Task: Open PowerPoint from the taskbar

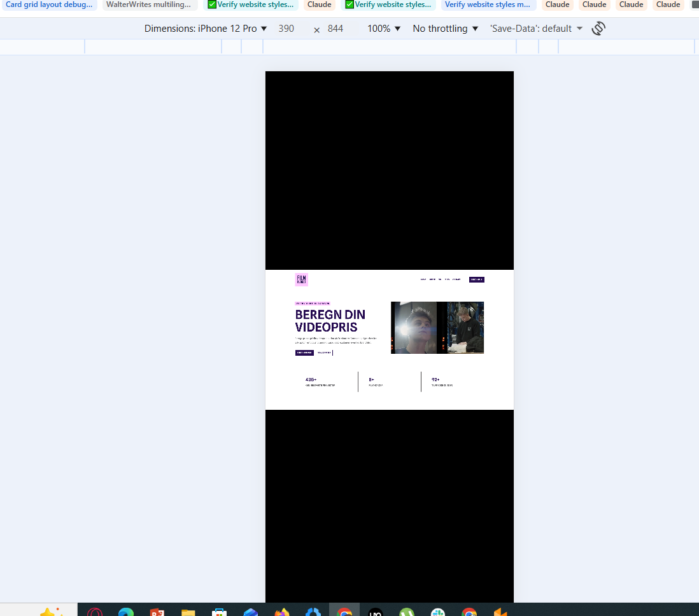Action: click(157, 612)
